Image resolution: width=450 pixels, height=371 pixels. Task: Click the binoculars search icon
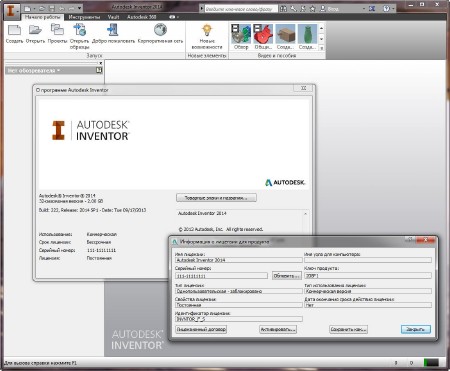coord(283,9)
